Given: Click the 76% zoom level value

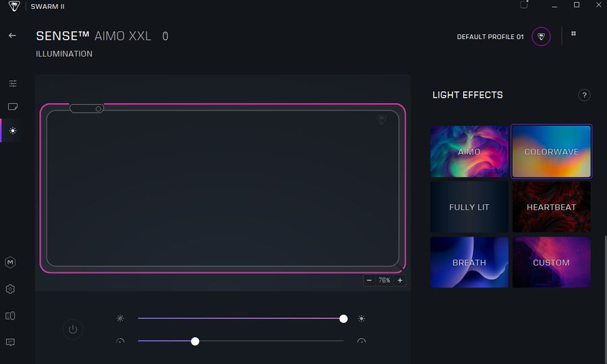Looking at the screenshot, I should (x=384, y=280).
